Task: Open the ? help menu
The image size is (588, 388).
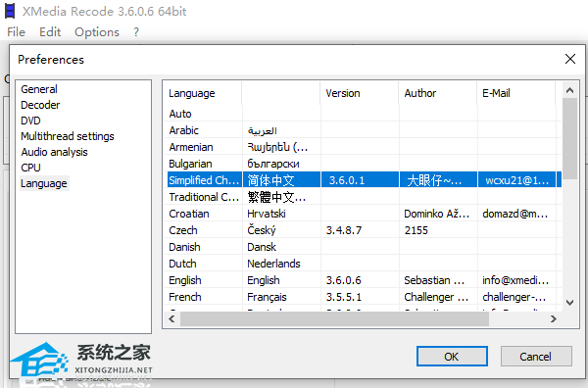Action: pyautogui.click(x=136, y=32)
